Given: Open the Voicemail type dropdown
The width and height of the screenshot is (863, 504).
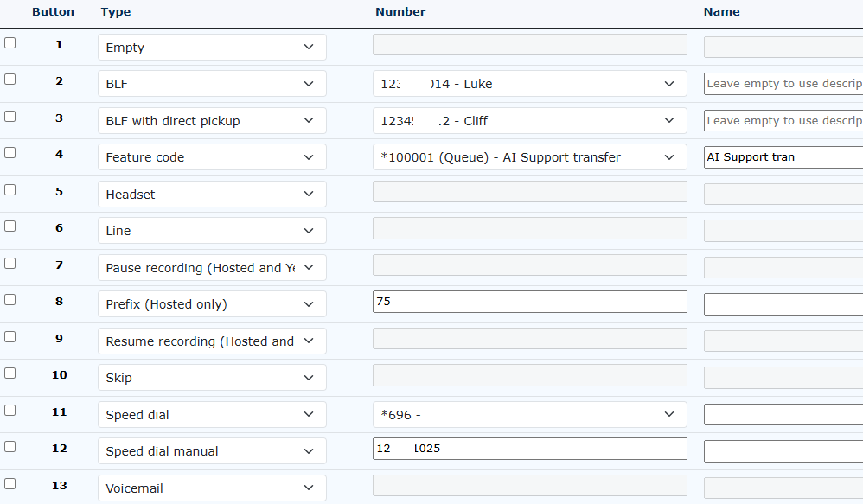Looking at the screenshot, I should pos(212,488).
